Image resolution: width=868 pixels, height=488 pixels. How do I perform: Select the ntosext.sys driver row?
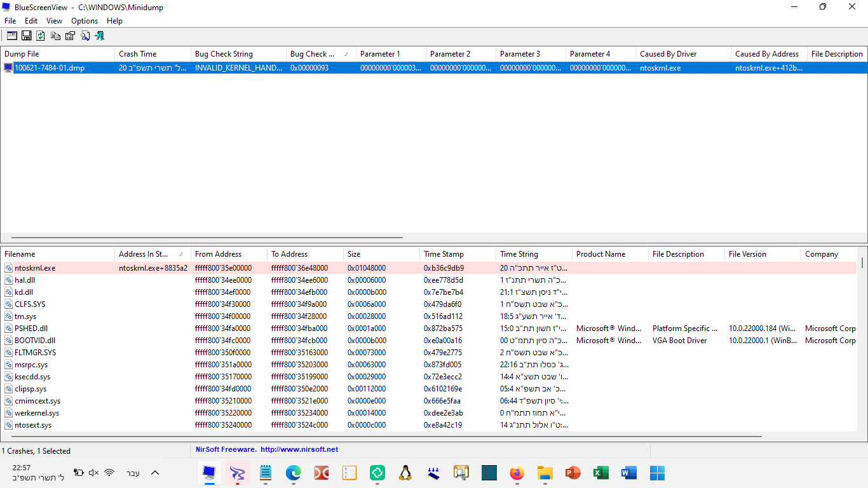point(428,425)
